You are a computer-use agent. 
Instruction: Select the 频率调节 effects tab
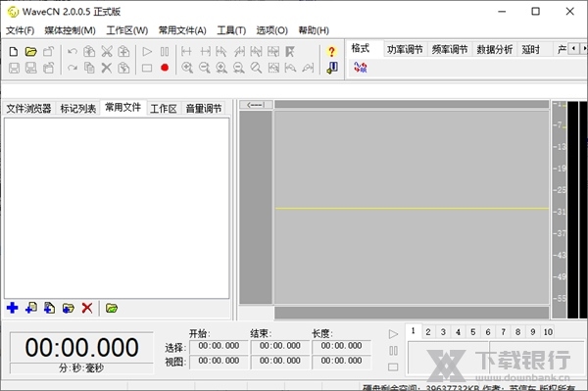(x=450, y=49)
